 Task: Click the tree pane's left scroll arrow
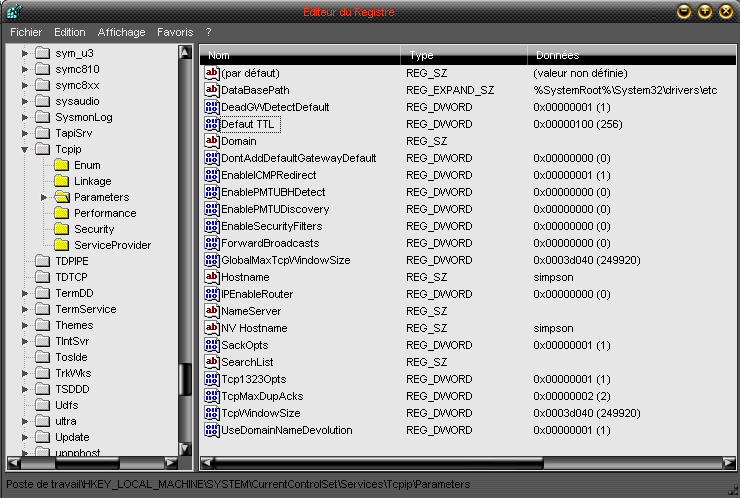pos(14,463)
